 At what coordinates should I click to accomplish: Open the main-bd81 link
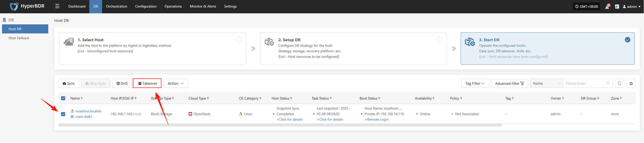[84, 117]
